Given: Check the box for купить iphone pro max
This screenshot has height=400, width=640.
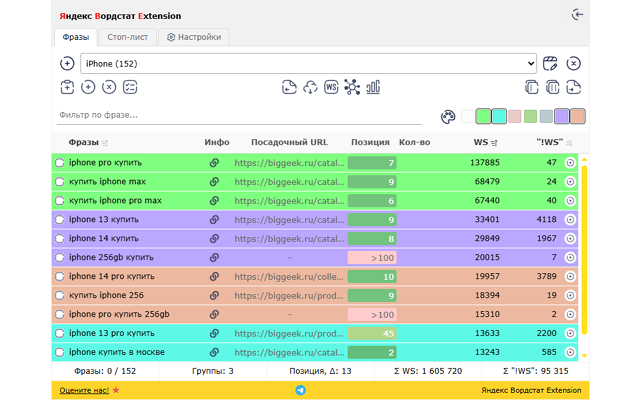Looking at the screenshot, I should [x=60, y=201].
